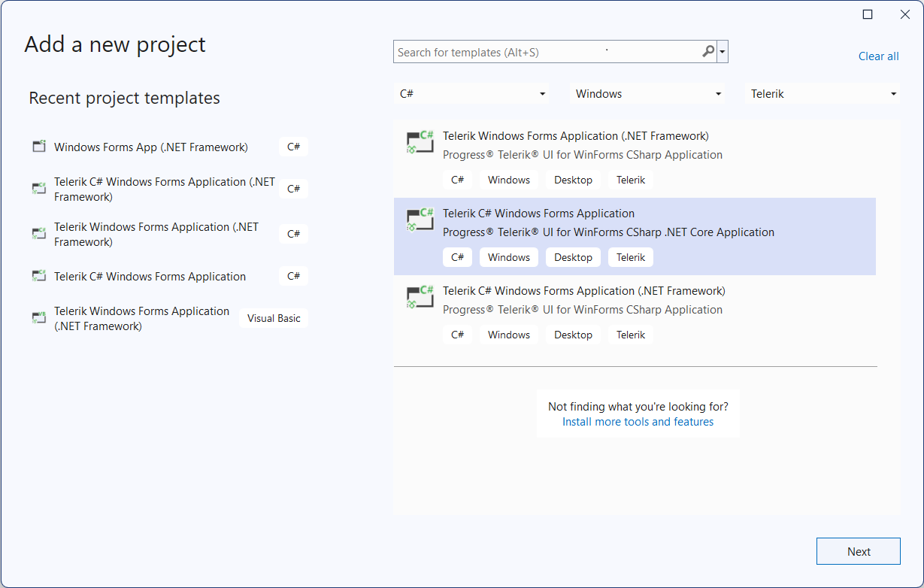Click icon of the .NET Core Telerik C# template

pyautogui.click(x=420, y=220)
